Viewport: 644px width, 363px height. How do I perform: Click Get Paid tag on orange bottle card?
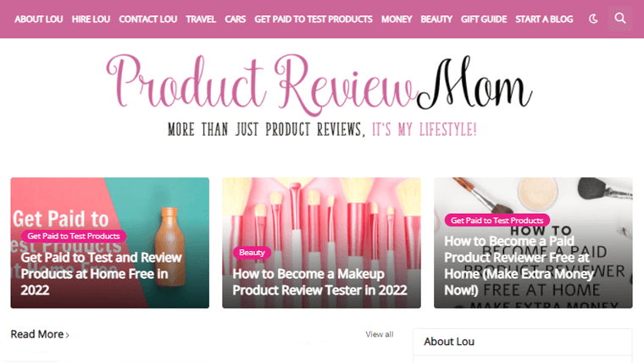pyautogui.click(x=74, y=236)
